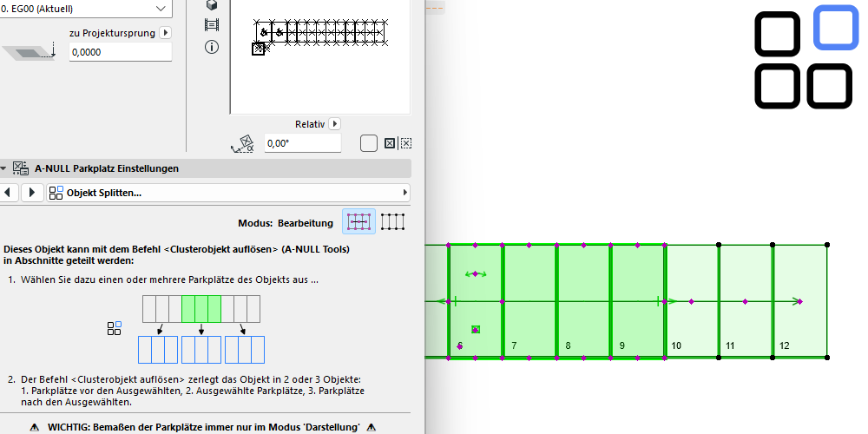Click the rotation angle icon
This screenshot has width=868, height=434.
click(246, 144)
